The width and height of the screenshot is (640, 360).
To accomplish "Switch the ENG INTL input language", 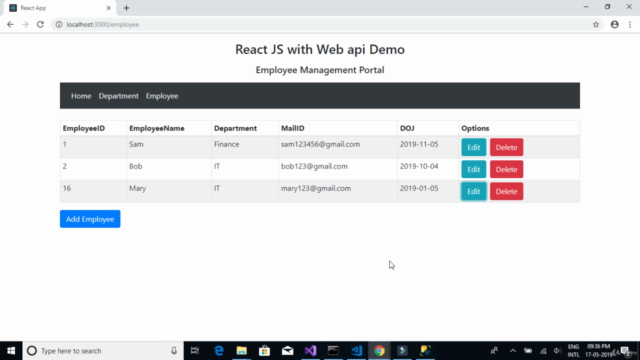I will coord(573,351).
